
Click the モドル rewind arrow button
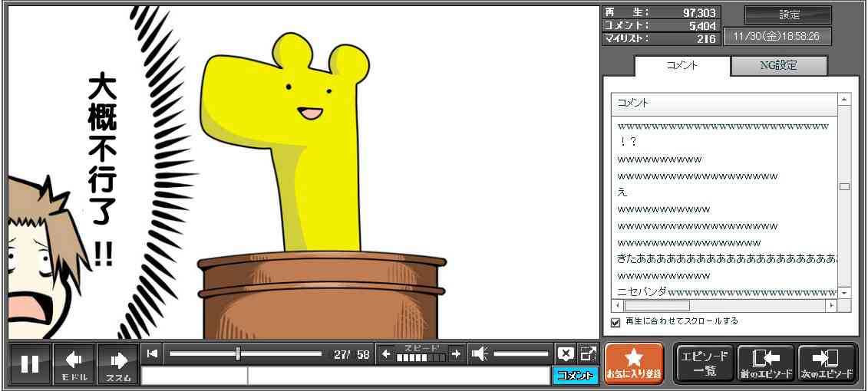pos(74,363)
